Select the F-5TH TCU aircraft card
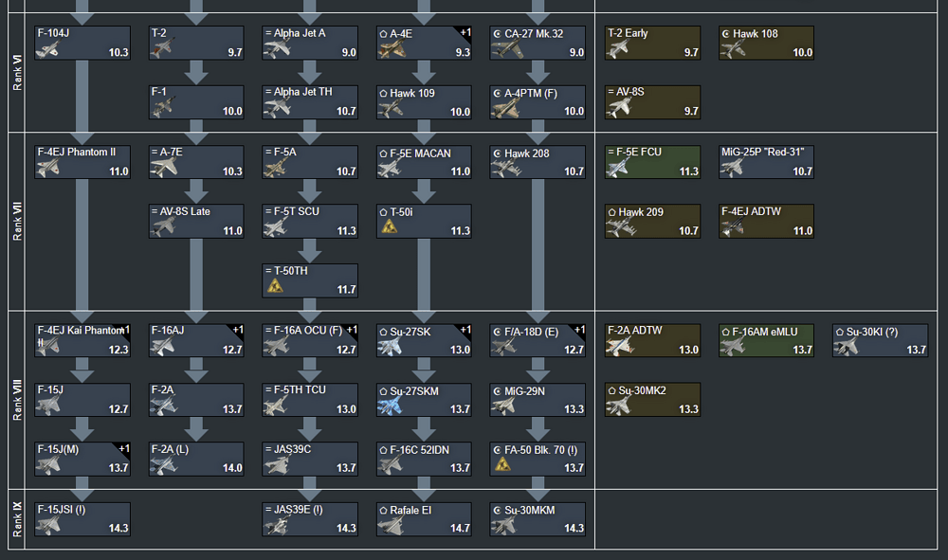948x560 pixels. [x=310, y=399]
